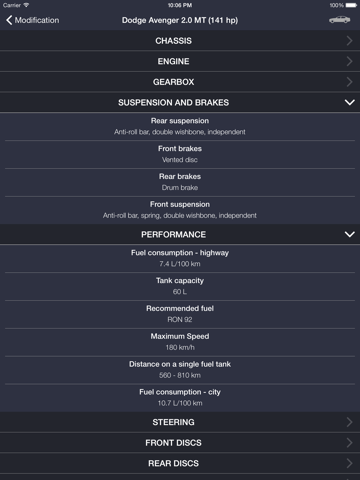Collapse Suspension and Brakes chevron
Viewport: 360px width, 480px height.
(x=349, y=103)
